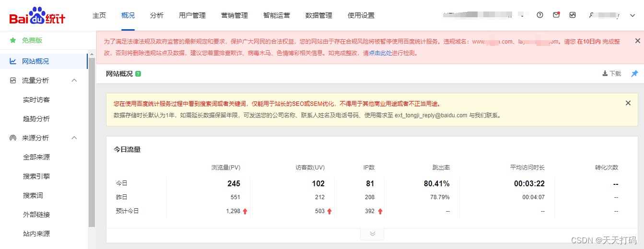Click the 下载 download button
The height and width of the screenshot is (249, 644).
[612, 74]
